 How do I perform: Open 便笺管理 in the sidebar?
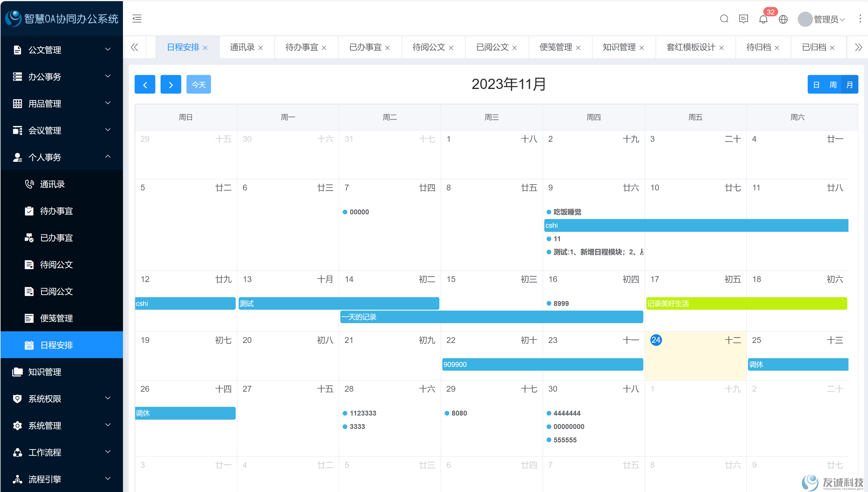click(62, 318)
